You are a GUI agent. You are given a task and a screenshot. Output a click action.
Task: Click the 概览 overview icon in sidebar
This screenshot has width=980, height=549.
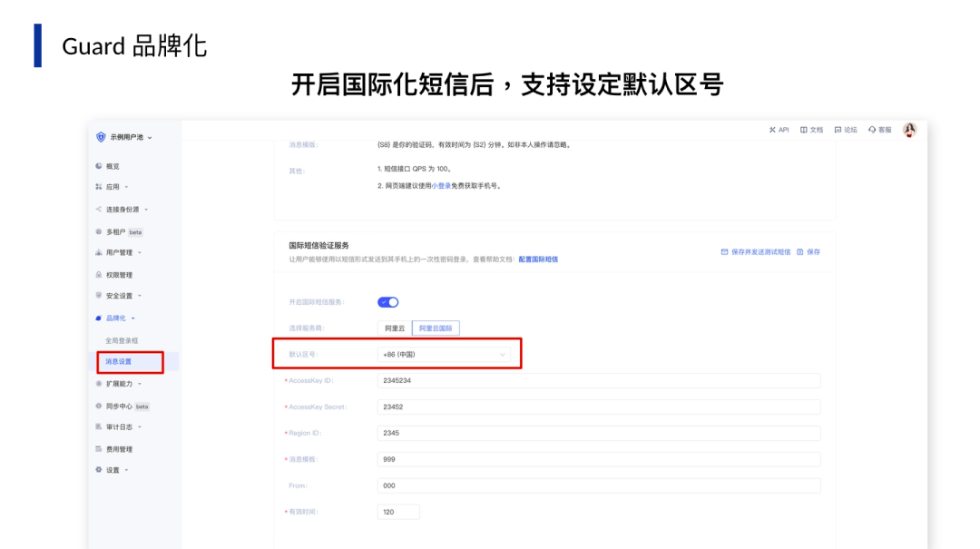click(x=98, y=166)
